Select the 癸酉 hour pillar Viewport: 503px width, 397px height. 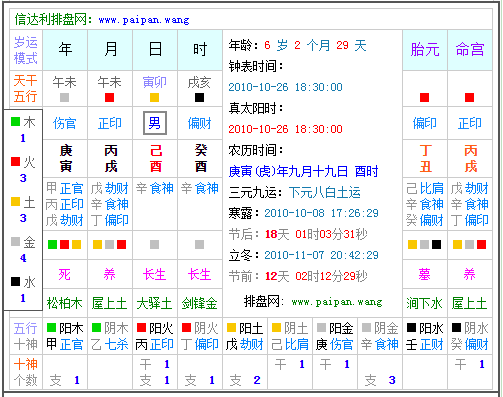click(x=201, y=158)
